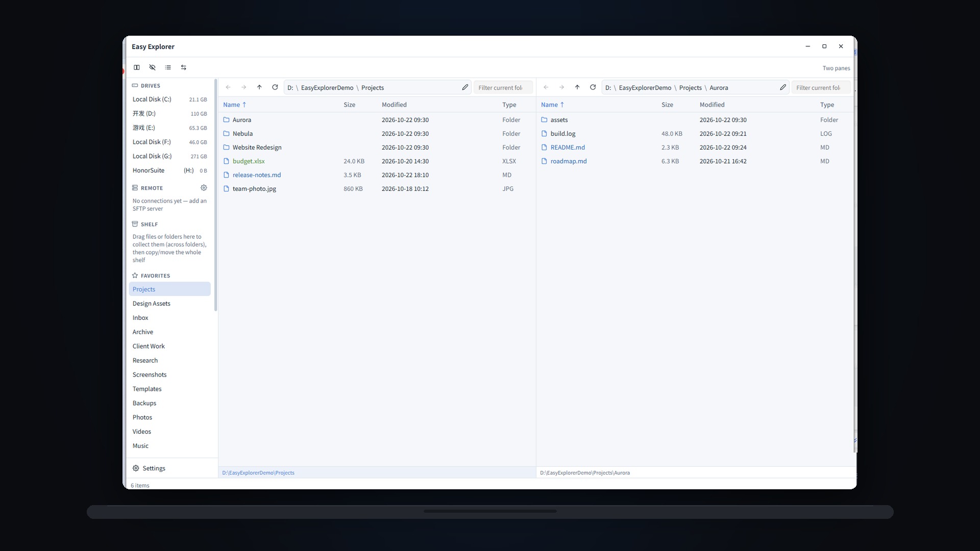
Task: Go up one folder in left pane
Action: coord(259,87)
